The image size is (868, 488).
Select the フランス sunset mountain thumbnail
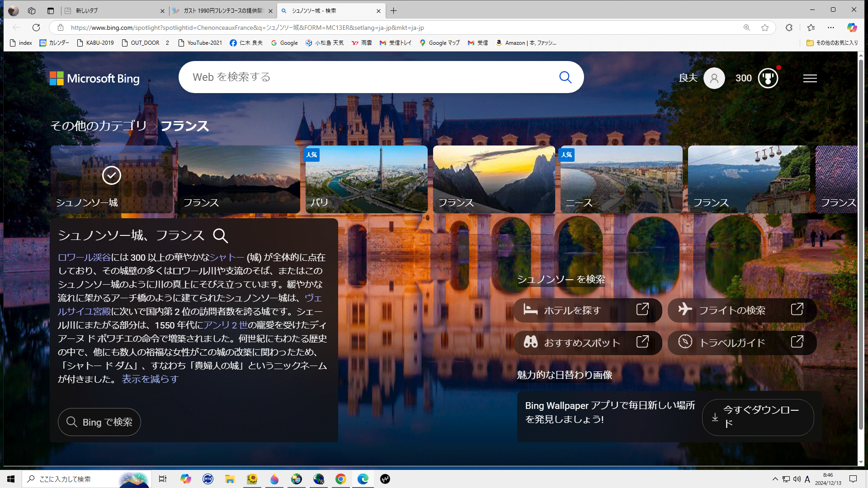[x=494, y=179]
